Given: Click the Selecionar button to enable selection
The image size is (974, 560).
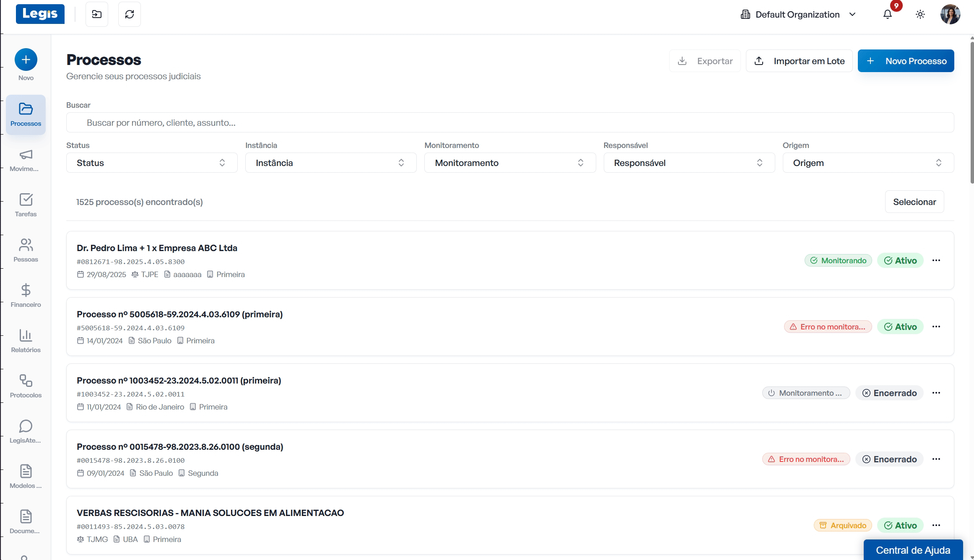Looking at the screenshot, I should [914, 202].
